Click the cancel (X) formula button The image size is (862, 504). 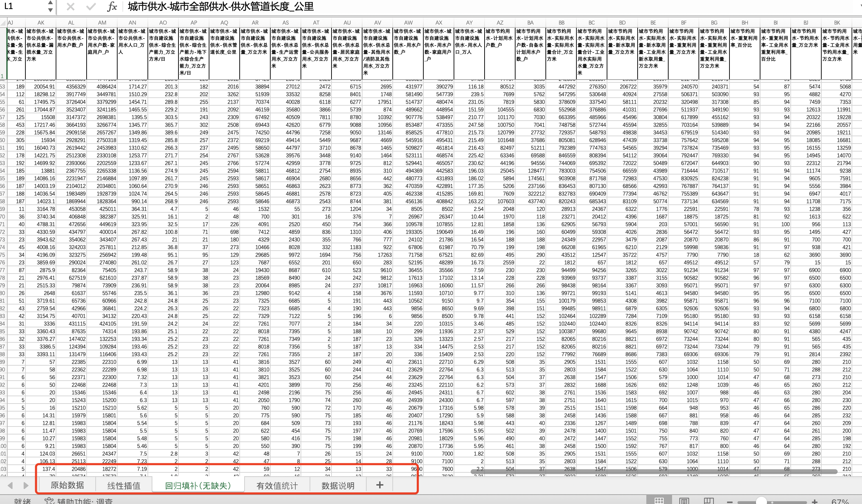(x=71, y=7)
